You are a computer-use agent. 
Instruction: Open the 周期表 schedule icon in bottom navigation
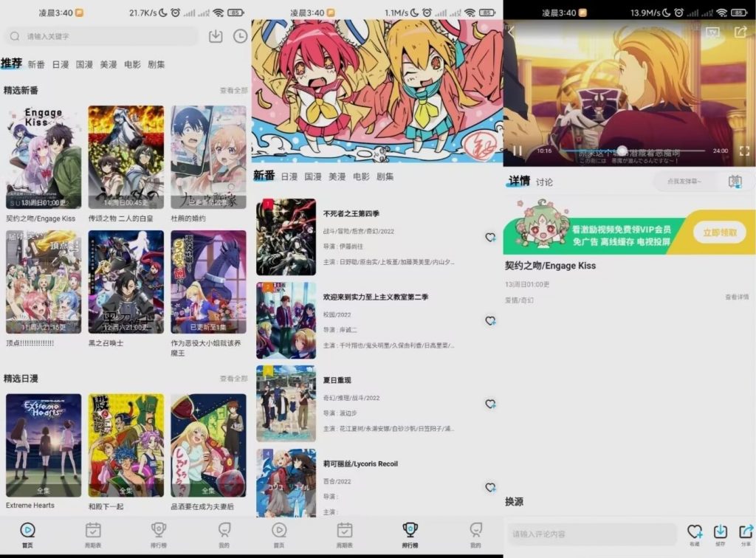(x=92, y=531)
